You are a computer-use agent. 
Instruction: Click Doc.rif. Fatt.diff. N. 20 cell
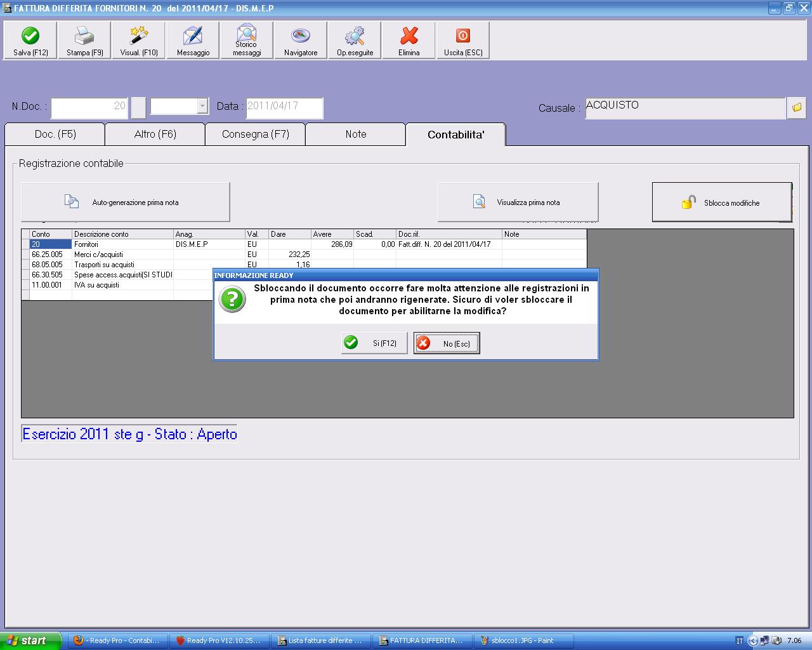449,244
